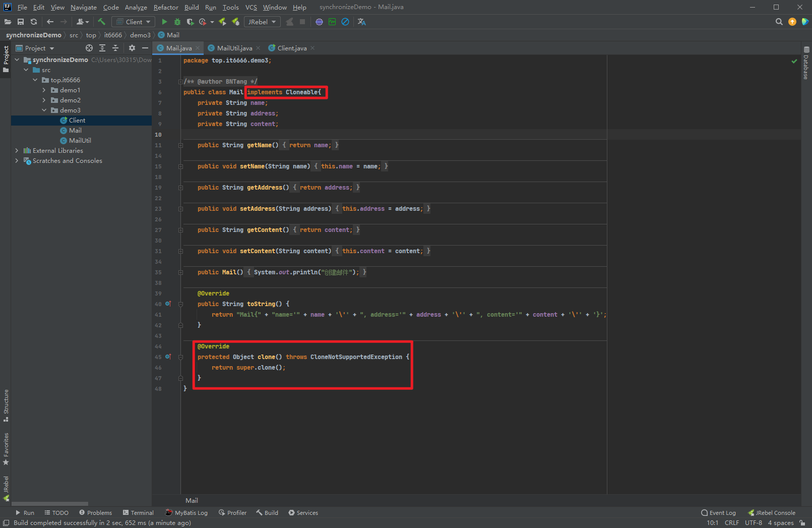The height and width of the screenshot is (528, 812).
Task: Open the Terminal tool window button
Action: 139,513
